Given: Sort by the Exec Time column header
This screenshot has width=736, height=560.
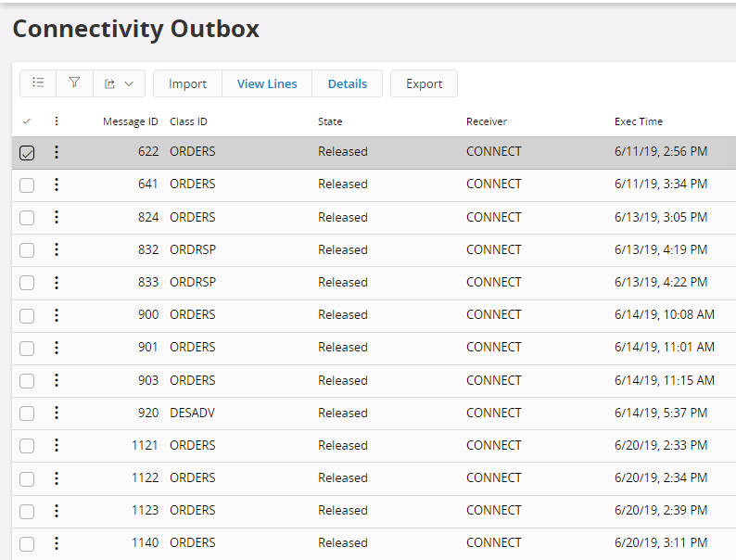Looking at the screenshot, I should (x=639, y=121).
